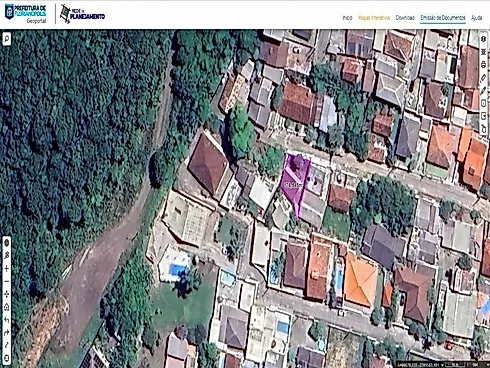Select the pan arrows tool
Viewport: 490px width, 368px height.
point(6,294)
